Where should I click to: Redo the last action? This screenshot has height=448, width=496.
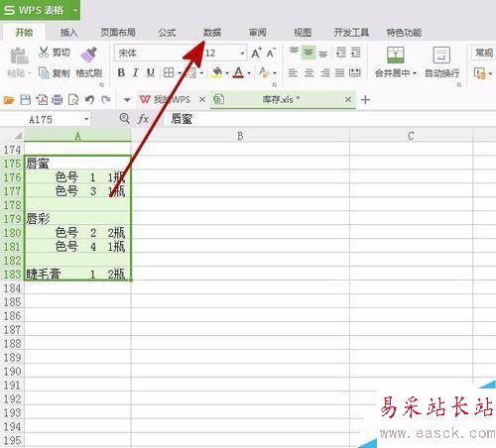pos(106,99)
